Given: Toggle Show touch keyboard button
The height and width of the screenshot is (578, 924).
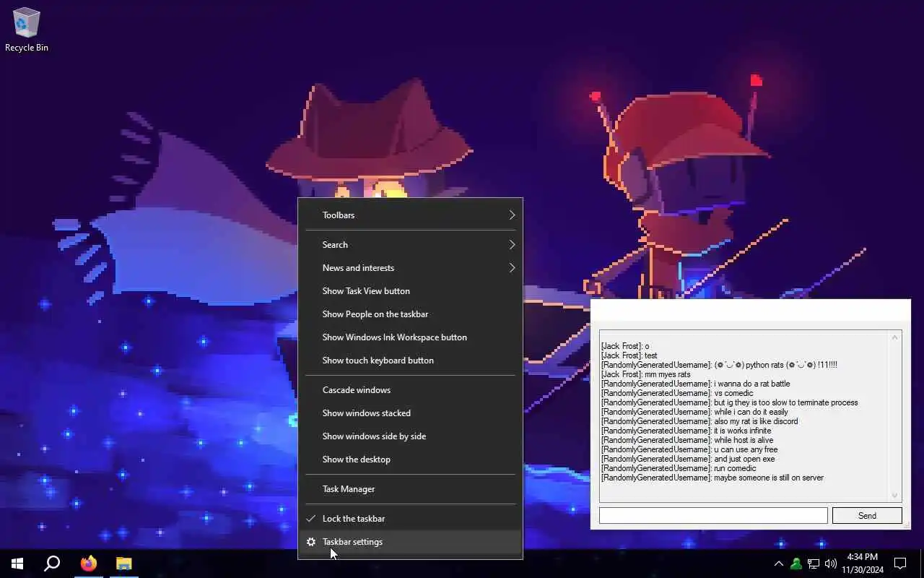Looking at the screenshot, I should pos(410,361).
